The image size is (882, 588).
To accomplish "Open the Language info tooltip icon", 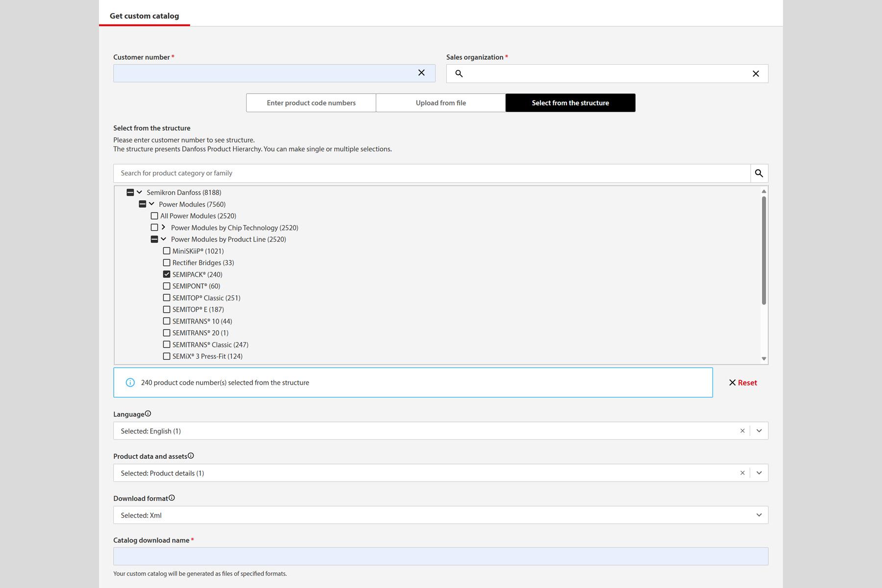I will click(x=148, y=414).
